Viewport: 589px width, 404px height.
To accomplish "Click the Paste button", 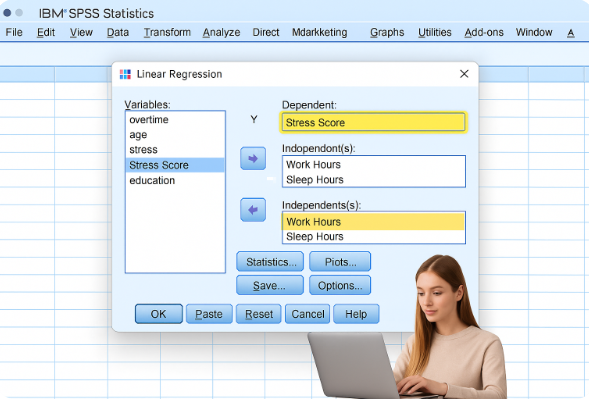I will pos(209,314).
